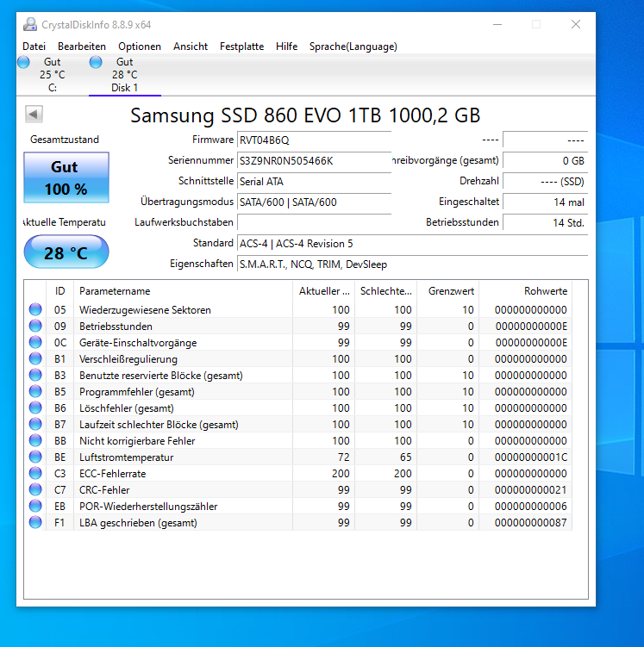Image resolution: width=644 pixels, height=647 pixels.
Task: Click the Schnittstelle field Serial ATA
Action: click(x=314, y=182)
